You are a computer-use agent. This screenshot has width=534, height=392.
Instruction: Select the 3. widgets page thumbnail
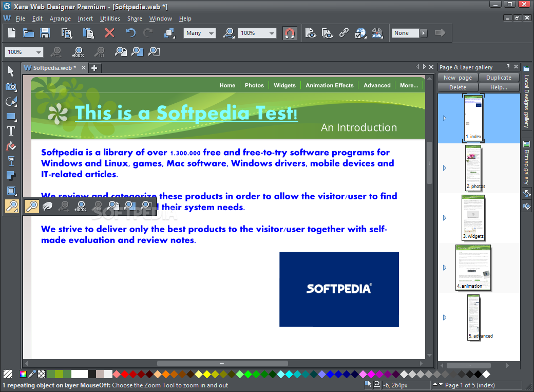click(473, 218)
